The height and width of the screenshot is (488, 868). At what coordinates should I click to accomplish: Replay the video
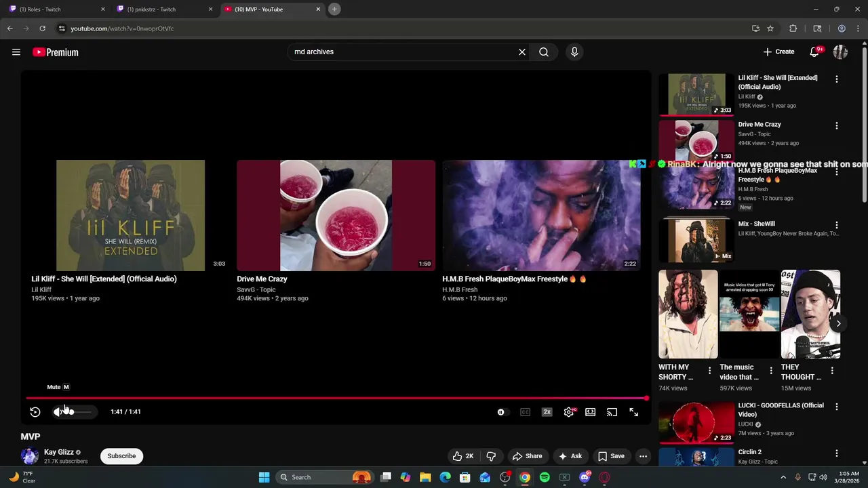click(35, 412)
